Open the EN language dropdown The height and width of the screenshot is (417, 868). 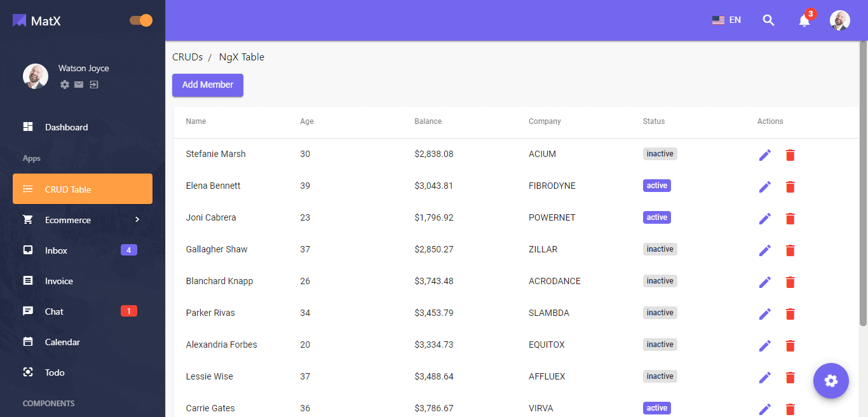click(726, 20)
